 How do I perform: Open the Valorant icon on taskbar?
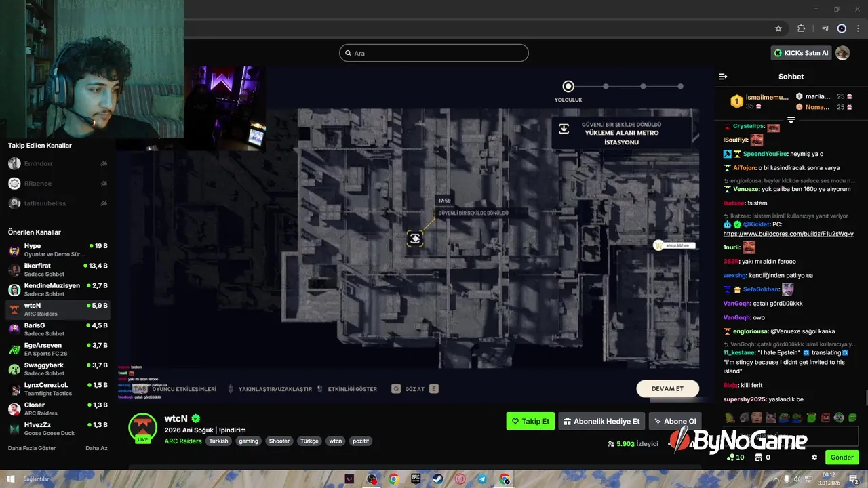(349, 479)
